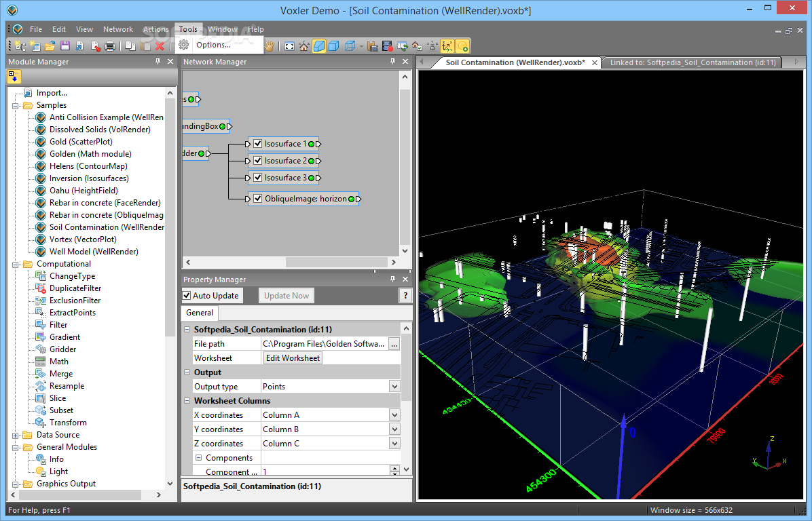Select the General property tab

(200, 313)
